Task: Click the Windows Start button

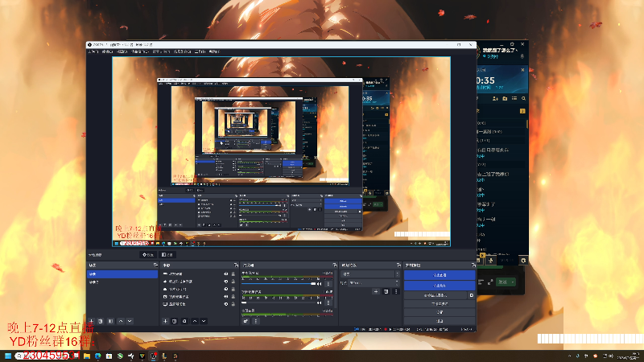Action: click(8, 356)
